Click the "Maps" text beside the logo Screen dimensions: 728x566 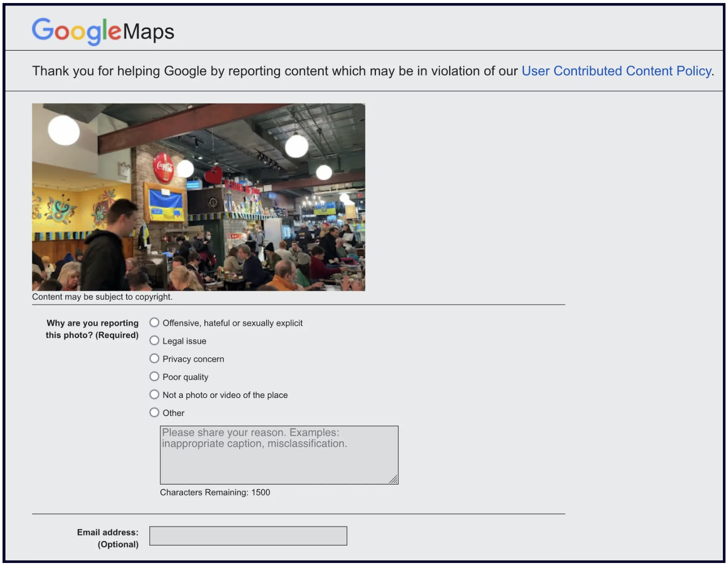pyautogui.click(x=149, y=32)
